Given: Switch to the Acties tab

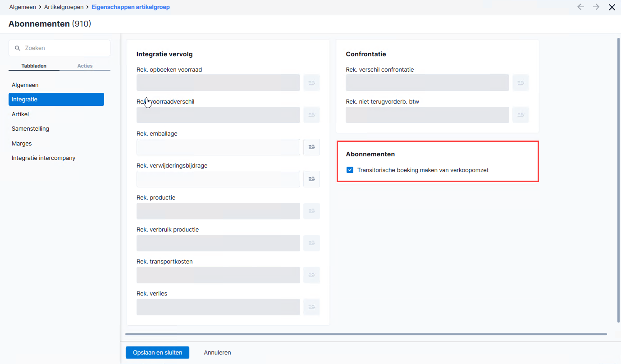Looking at the screenshot, I should (x=85, y=66).
